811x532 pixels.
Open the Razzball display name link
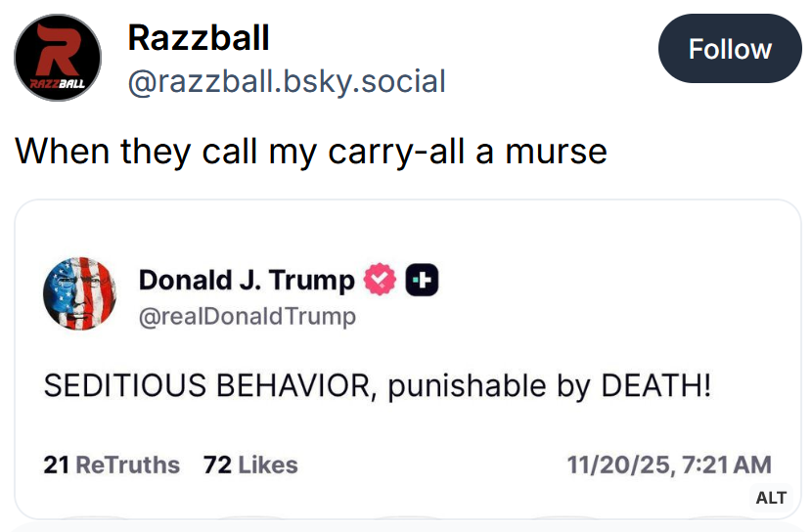tap(199, 38)
